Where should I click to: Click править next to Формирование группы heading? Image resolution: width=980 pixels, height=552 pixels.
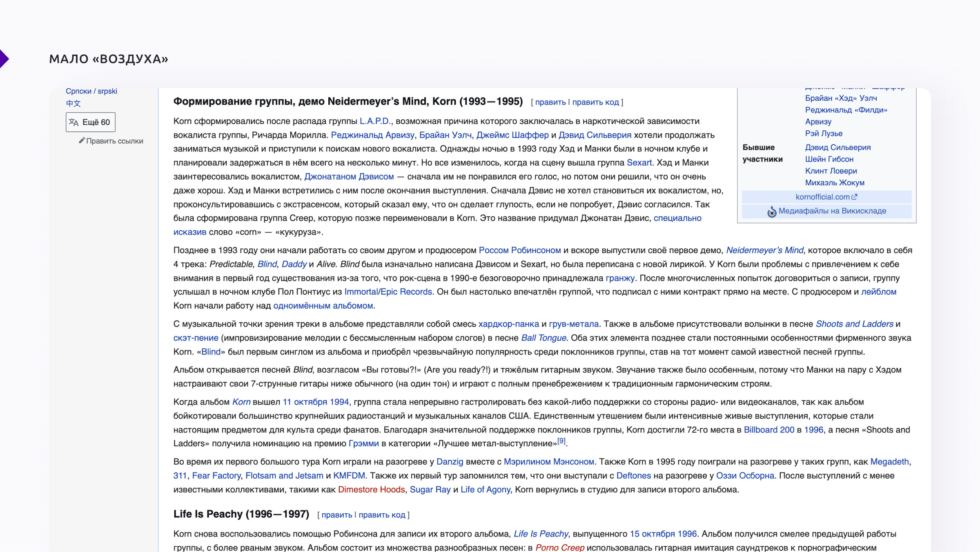coord(550,102)
